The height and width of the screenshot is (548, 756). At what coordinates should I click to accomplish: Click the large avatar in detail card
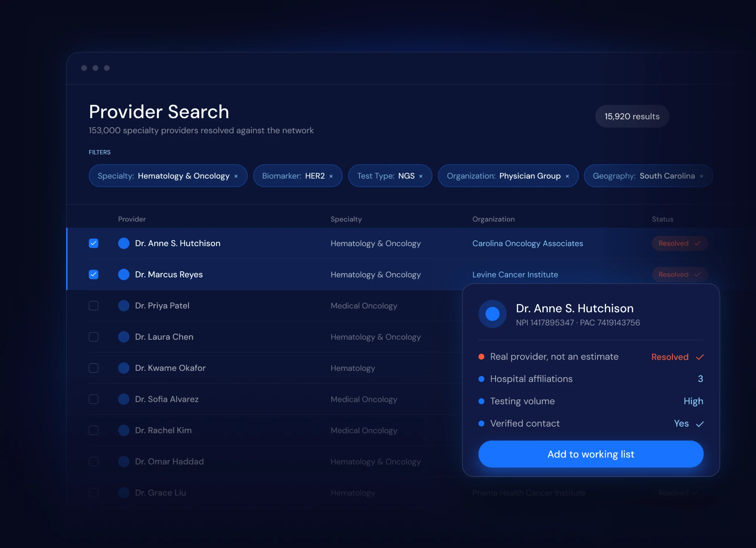pyautogui.click(x=492, y=314)
